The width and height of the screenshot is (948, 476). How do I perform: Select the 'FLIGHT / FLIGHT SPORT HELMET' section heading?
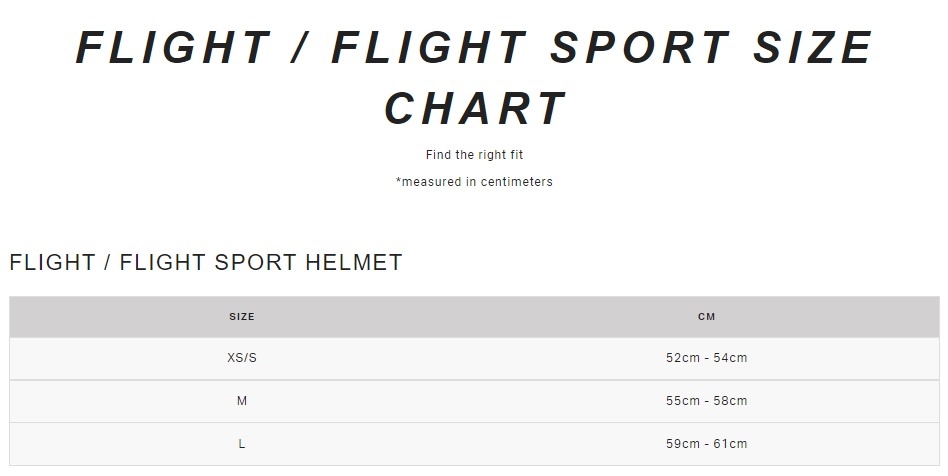coord(206,263)
